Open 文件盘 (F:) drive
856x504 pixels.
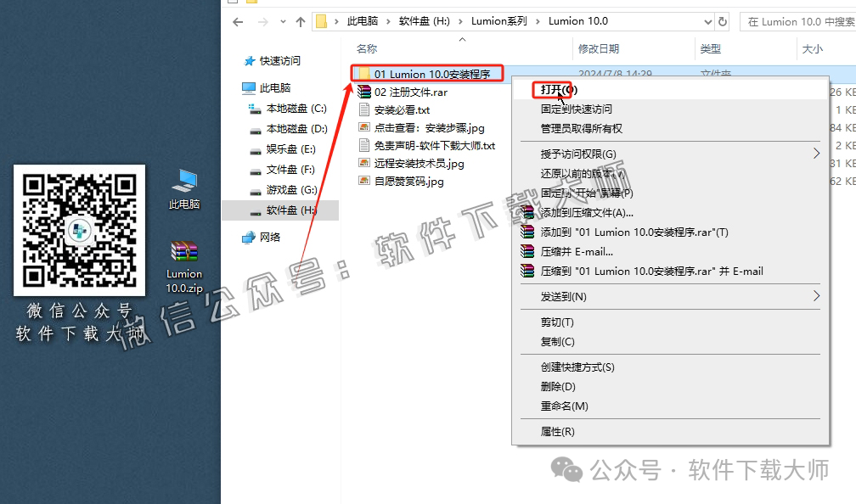pos(290,170)
